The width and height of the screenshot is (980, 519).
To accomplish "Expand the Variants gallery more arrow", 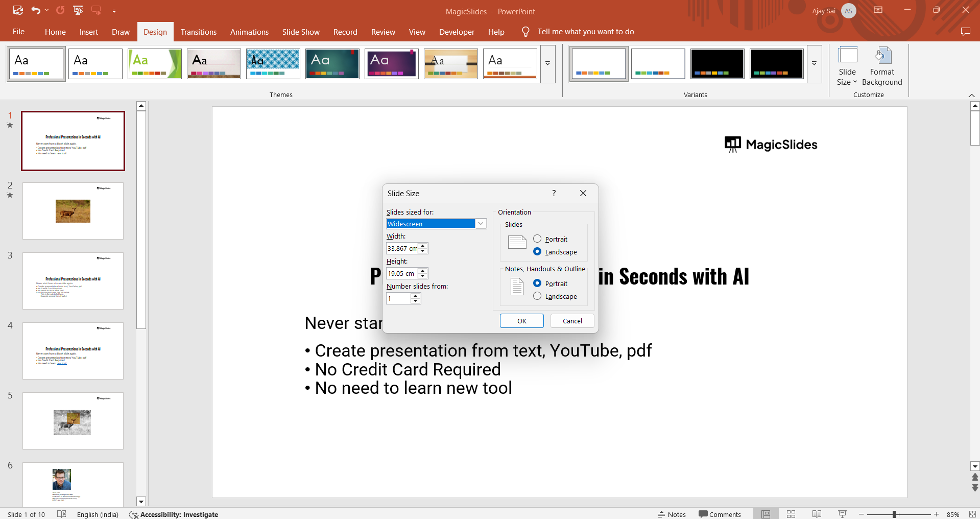I will [814, 64].
